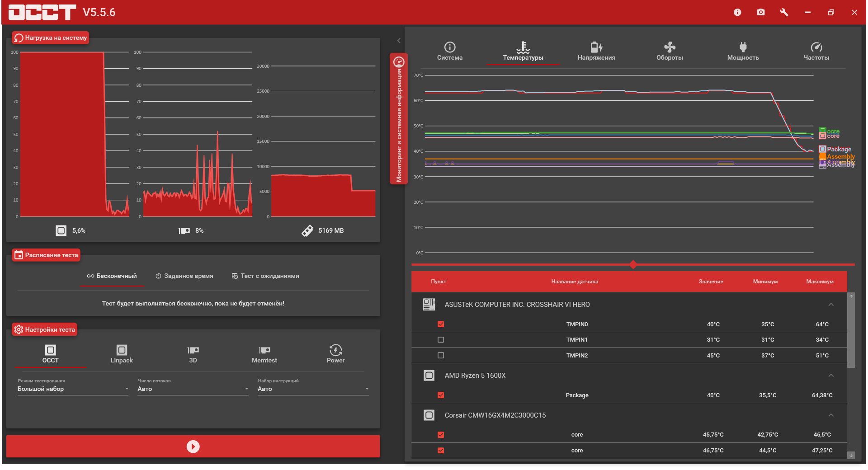Image resolution: width=868 pixels, height=470 pixels.
Task: Select the Заданное время schedule tab
Action: click(184, 276)
